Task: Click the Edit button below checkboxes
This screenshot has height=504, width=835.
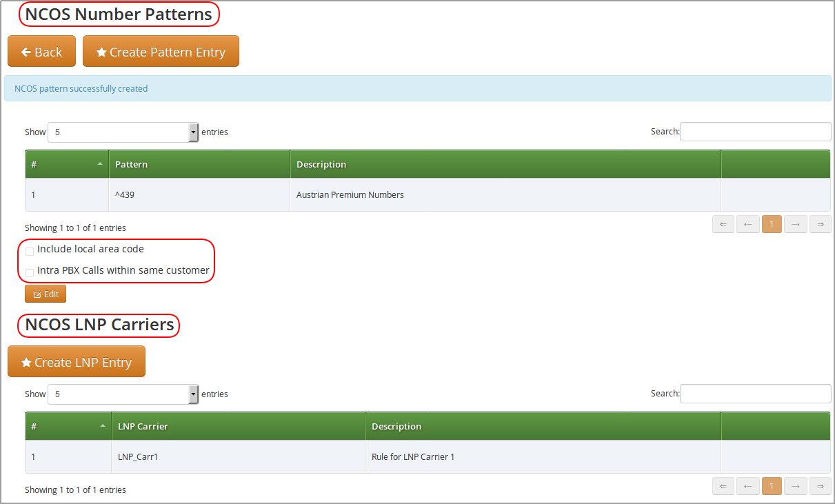Action: (46, 294)
